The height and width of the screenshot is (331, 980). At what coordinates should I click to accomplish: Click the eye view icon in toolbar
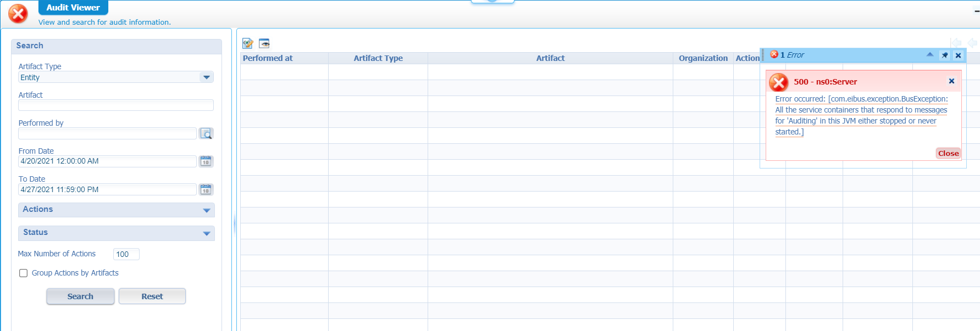pyautogui.click(x=264, y=43)
